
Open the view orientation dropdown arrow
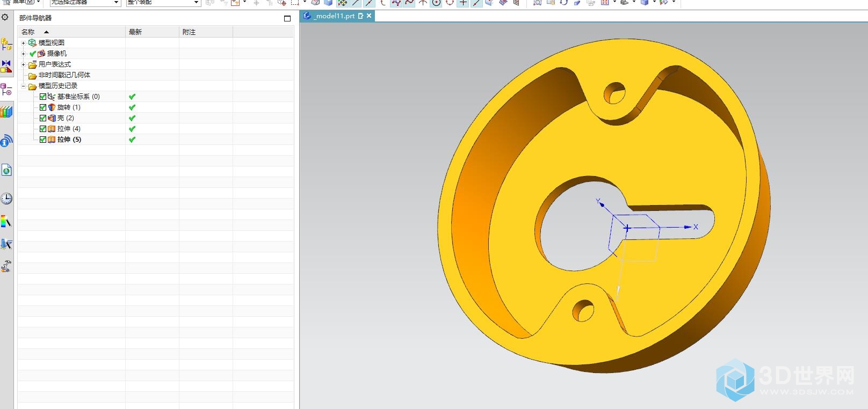click(614, 3)
